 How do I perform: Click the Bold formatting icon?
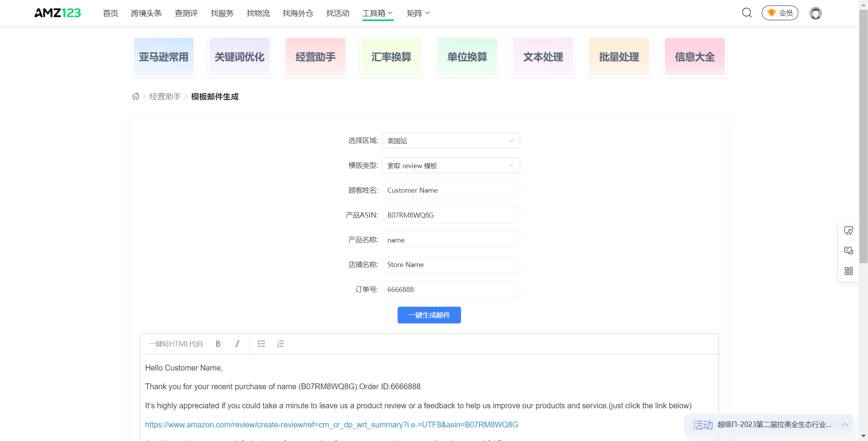217,344
